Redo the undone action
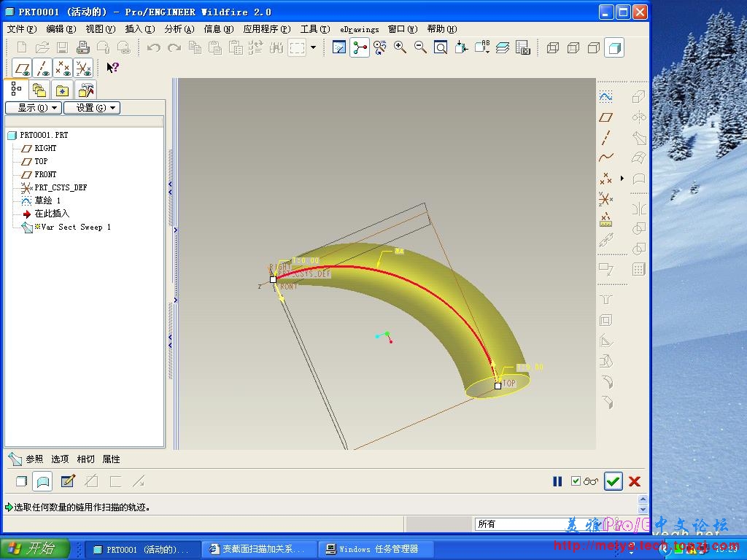This screenshot has height=560, width=747. pyautogui.click(x=174, y=47)
